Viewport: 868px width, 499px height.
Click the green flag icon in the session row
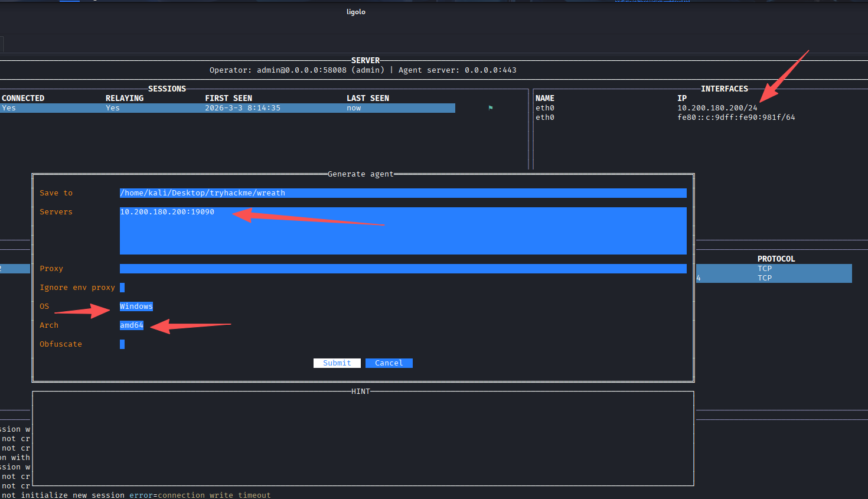pos(490,107)
